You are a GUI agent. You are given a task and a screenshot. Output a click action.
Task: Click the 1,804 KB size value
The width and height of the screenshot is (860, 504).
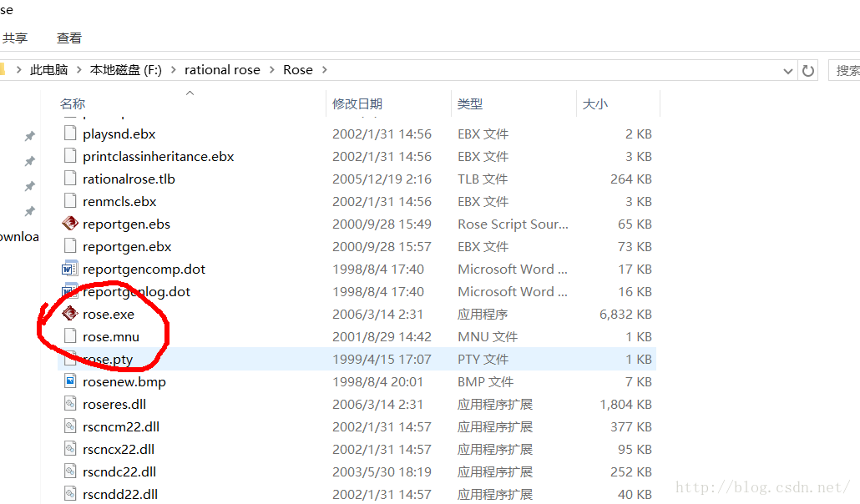(625, 404)
